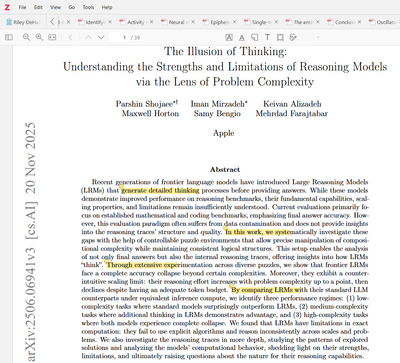Click the highlighted "generate detailed thinking" annotation
This screenshot has height=363, width=400.
point(160,190)
